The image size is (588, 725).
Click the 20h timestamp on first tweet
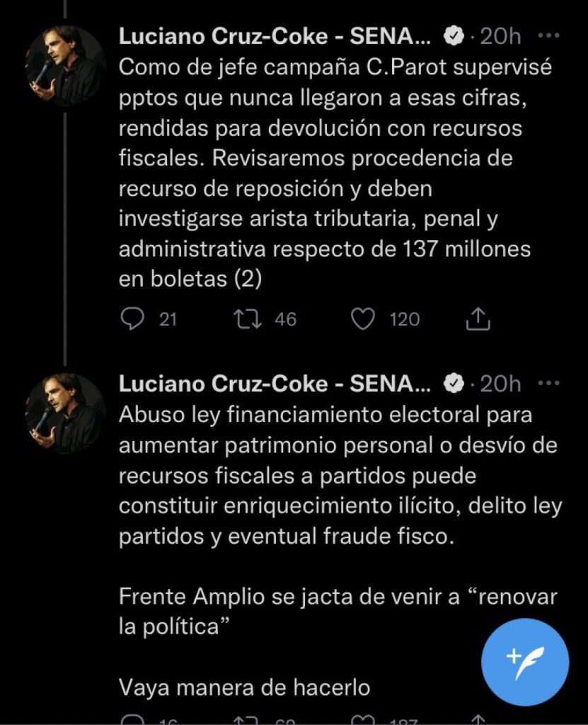point(500,36)
